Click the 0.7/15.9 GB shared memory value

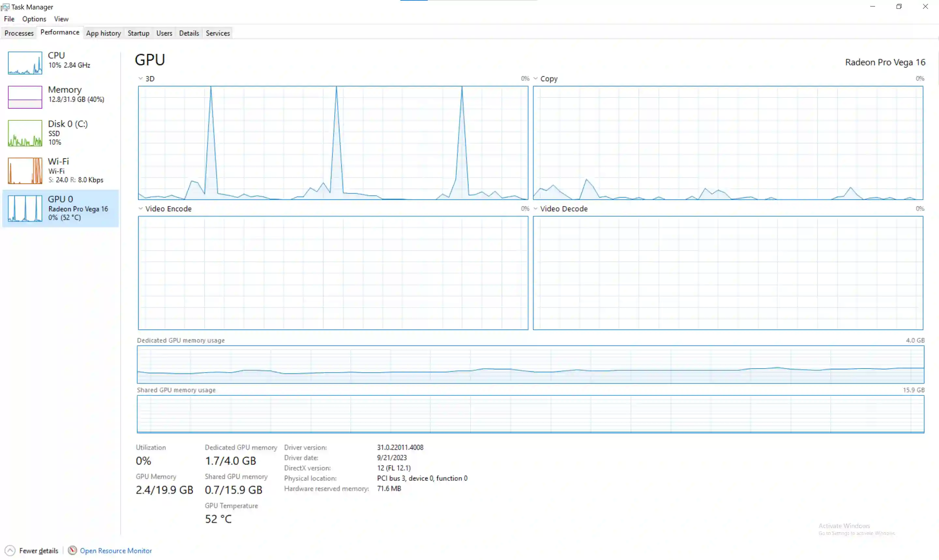[x=233, y=490]
